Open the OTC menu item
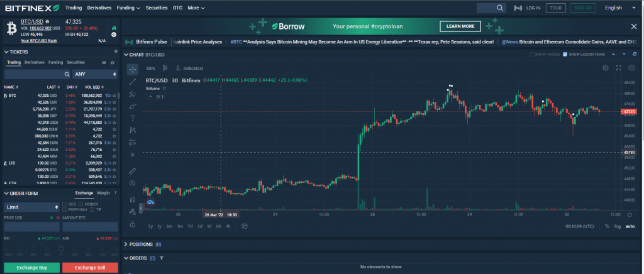This screenshot has width=644, height=274. (x=177, y=8)
